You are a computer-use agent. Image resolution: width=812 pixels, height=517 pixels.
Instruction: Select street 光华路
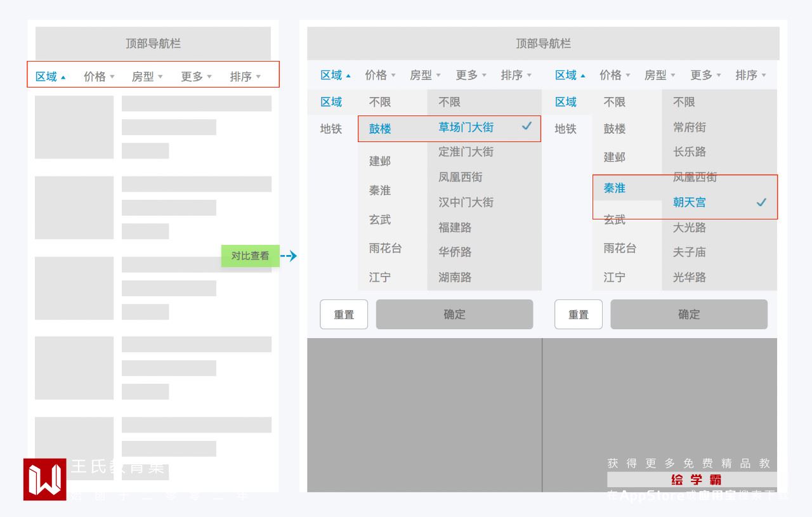(690, 277)
